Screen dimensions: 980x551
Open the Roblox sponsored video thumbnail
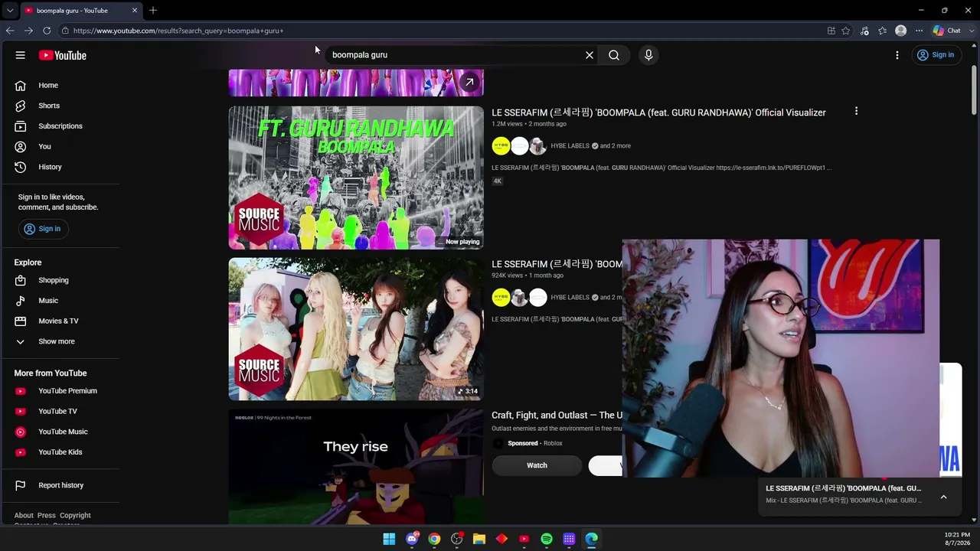pyautogui.click(x=356, y=466)
